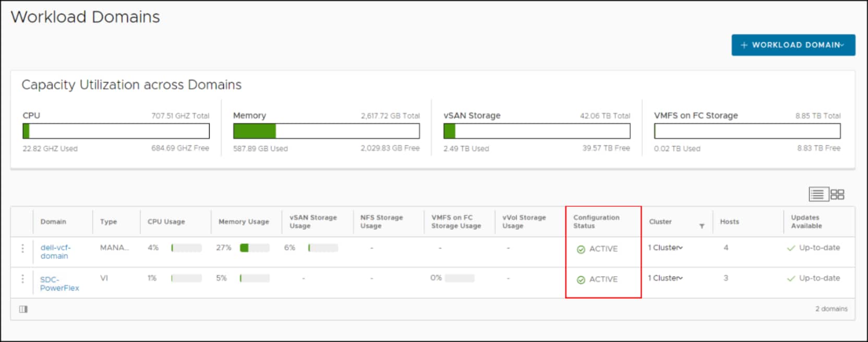Click hosts count '4' cell
Viewport: 868px width, 342px height.
[x=726, y=247]
